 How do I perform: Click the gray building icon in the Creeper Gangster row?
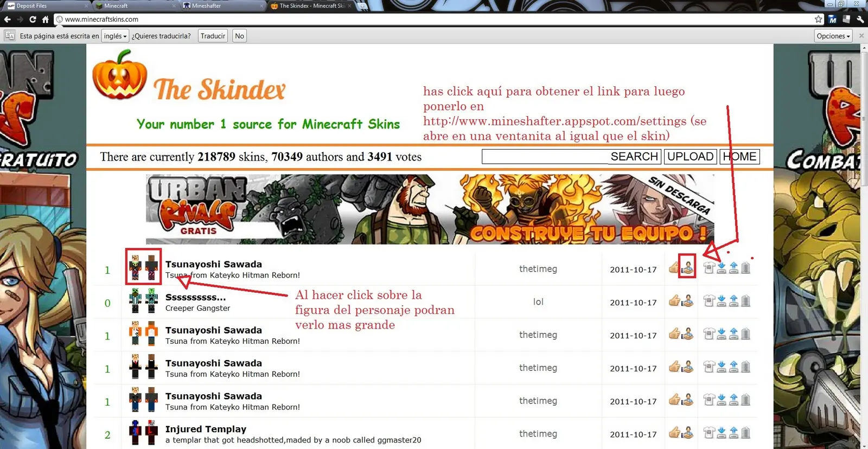point(746,301)
